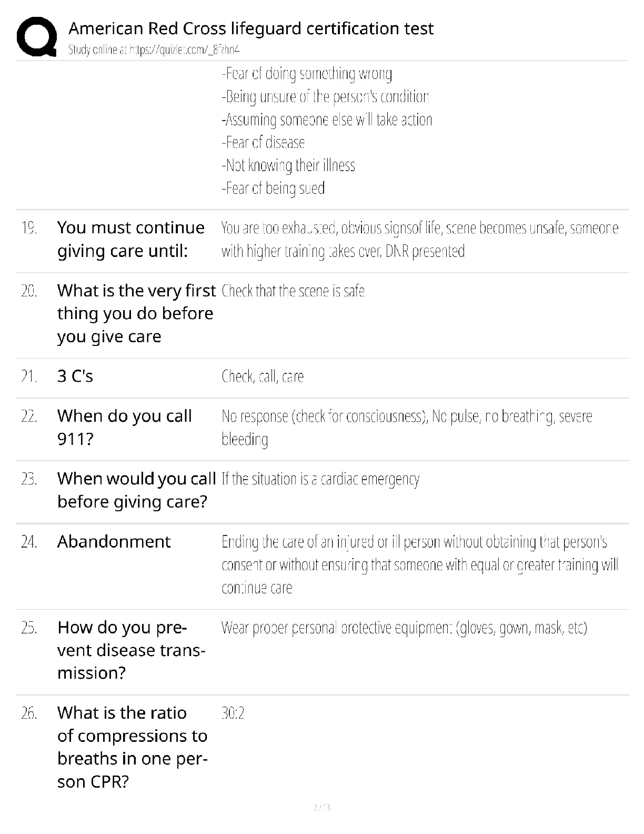Viewport: 644px width, 834px height.
Task: Click the page number indicator at bottom
Action: tap(322, 807)
